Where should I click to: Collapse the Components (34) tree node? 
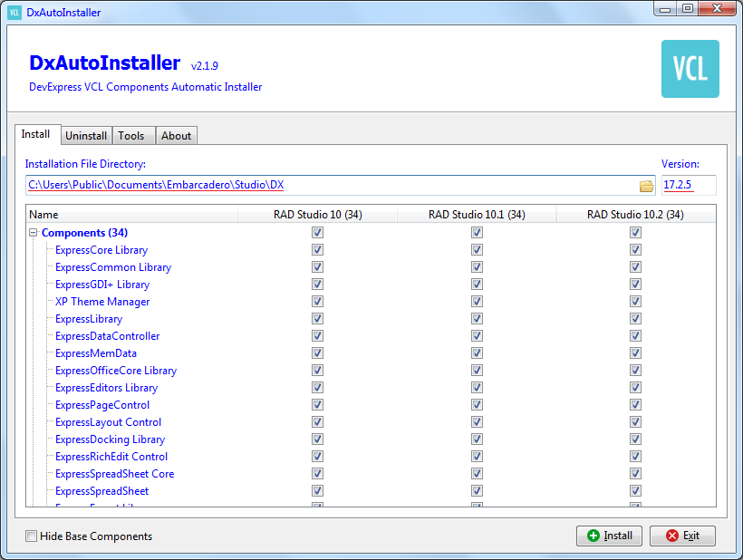click(34, 233)
